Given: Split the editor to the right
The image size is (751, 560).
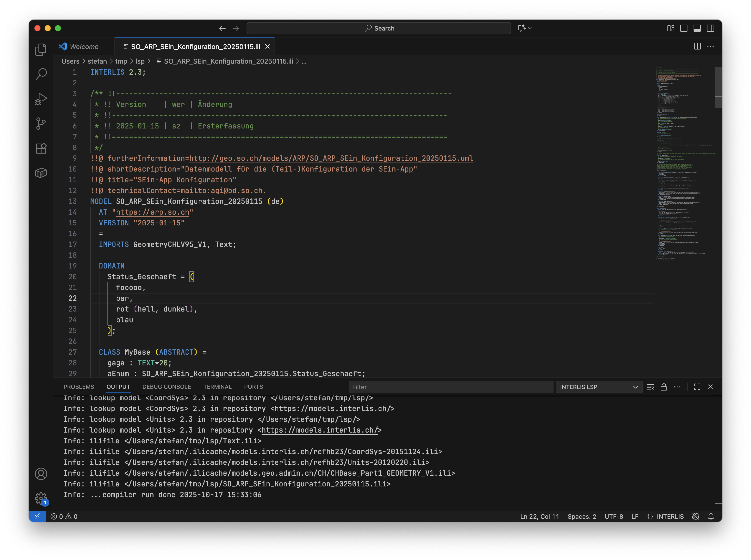Looking at the screenshot, I should point(697,46).
